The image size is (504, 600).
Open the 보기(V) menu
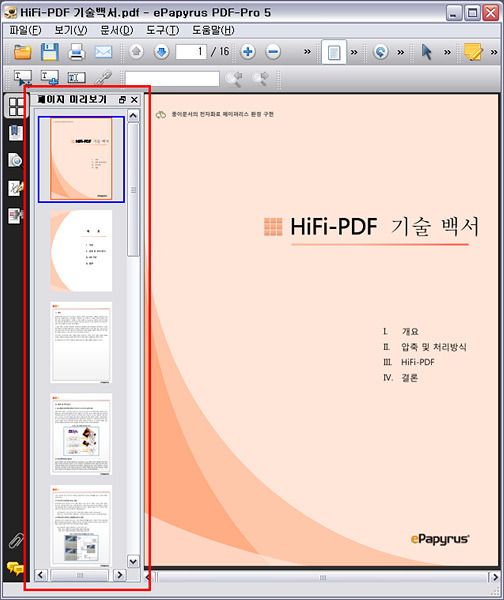point(71,30)
